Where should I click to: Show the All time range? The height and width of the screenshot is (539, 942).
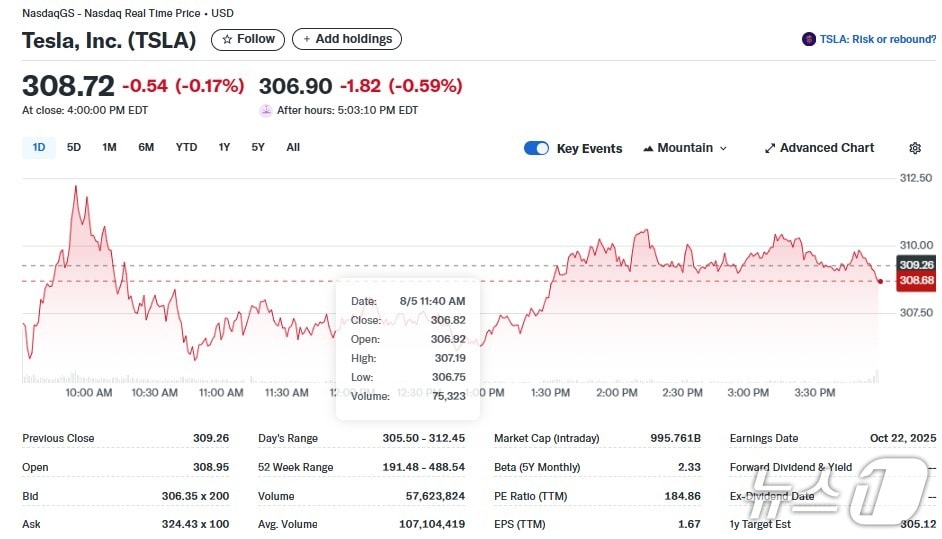pyautogui.click(x=293, y=147)
